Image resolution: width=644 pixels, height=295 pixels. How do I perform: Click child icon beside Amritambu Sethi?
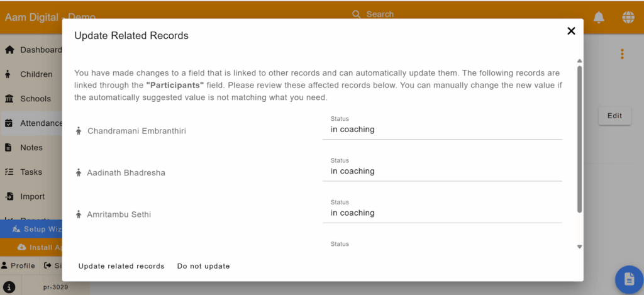pyautogui.click(x=79, y=214)
